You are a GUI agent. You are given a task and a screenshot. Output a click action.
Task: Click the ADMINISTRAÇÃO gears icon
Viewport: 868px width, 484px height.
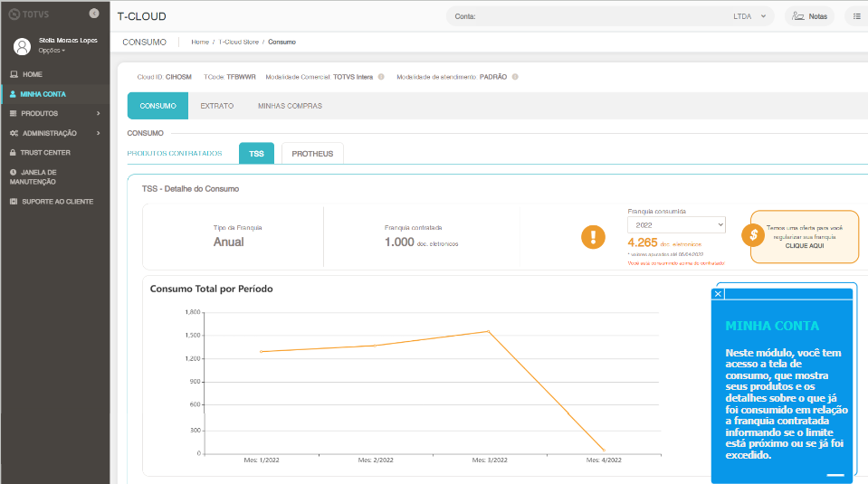(14, 133)
